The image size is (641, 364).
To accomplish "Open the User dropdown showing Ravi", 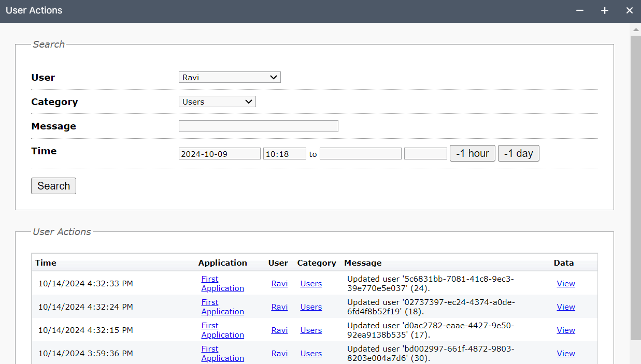I will [x=230, y=78].
